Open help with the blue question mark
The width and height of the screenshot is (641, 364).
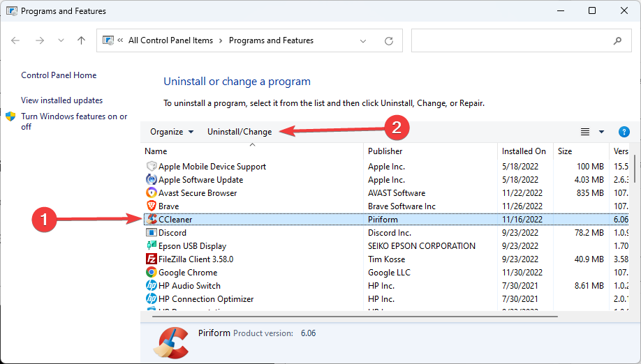(624, 132)
